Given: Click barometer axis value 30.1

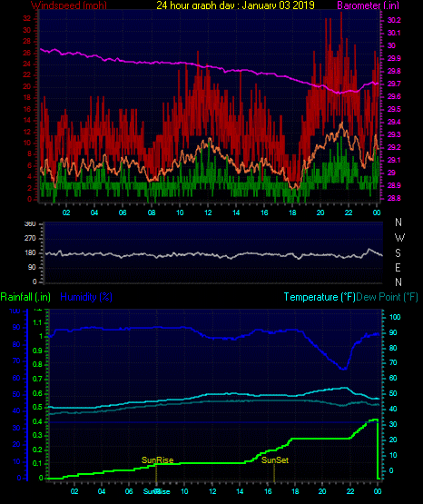Looking at the screenshot, I should (x=394, y=33).
